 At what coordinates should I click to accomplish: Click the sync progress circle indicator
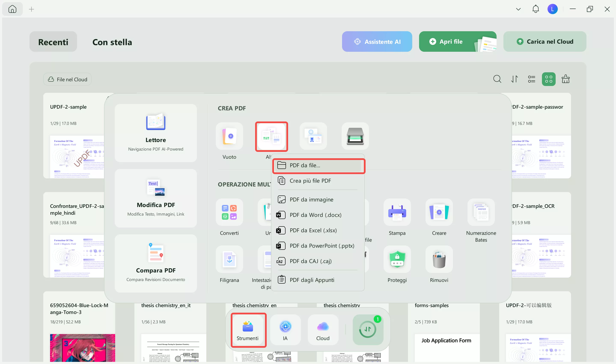[x=367, y=329]
